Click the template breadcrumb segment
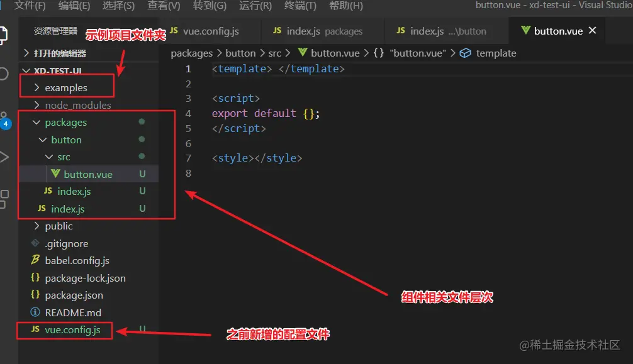Image resolution: width=633 pixels, height=364 pixels. click(496, 53)
